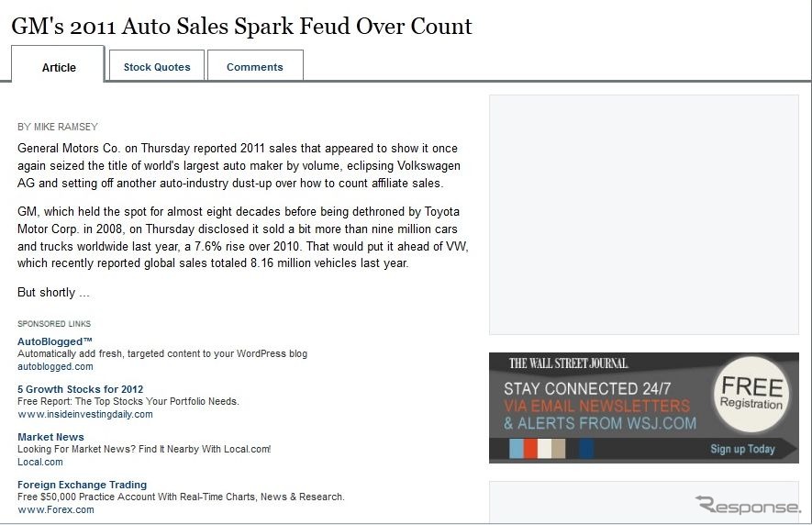Open the 5 Growth Stocks for 2012 link
The width and height of the screenshot is (812, 525).
(x=80, y=389)
